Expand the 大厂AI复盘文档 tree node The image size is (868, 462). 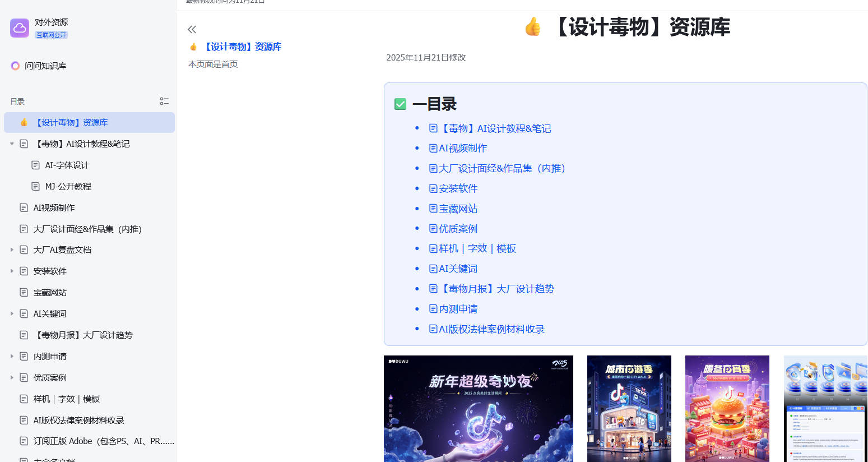point(12,250)
